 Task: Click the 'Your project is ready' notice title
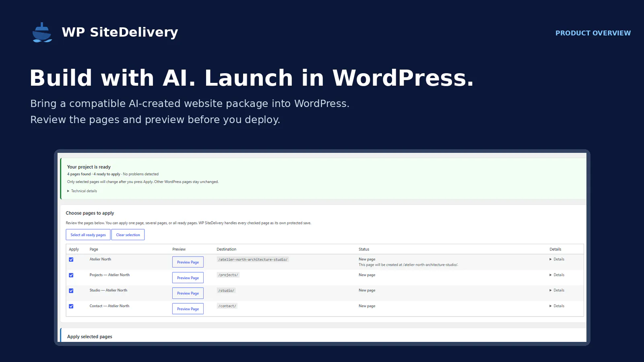(x=89, y=167)
